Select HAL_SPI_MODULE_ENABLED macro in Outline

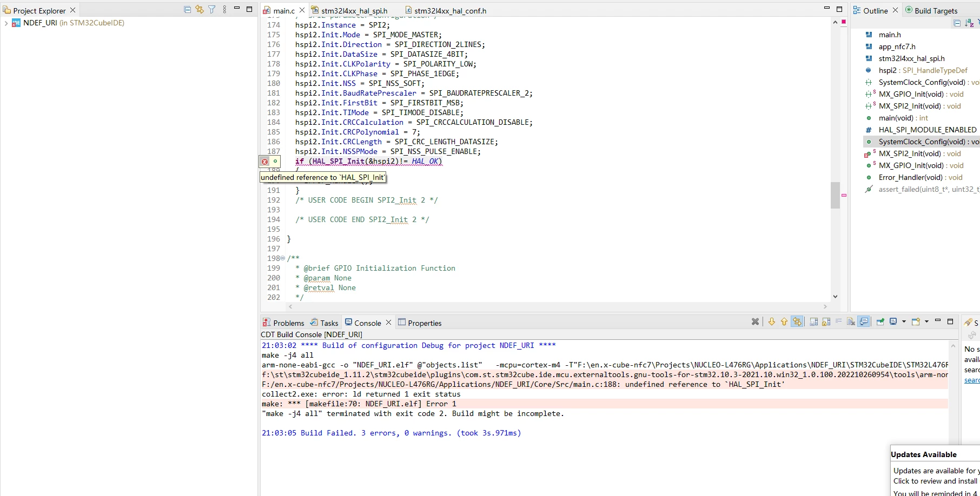[x=928, y=130]
